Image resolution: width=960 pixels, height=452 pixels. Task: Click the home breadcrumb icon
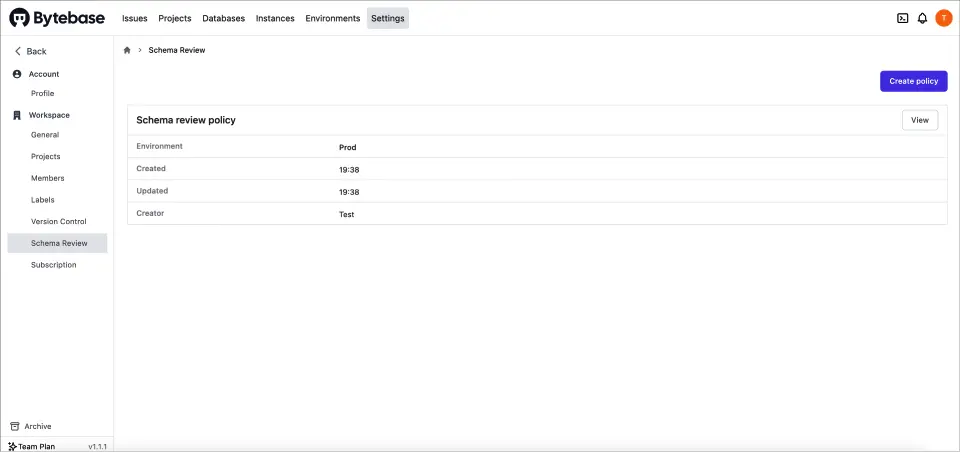pos(127,50)
